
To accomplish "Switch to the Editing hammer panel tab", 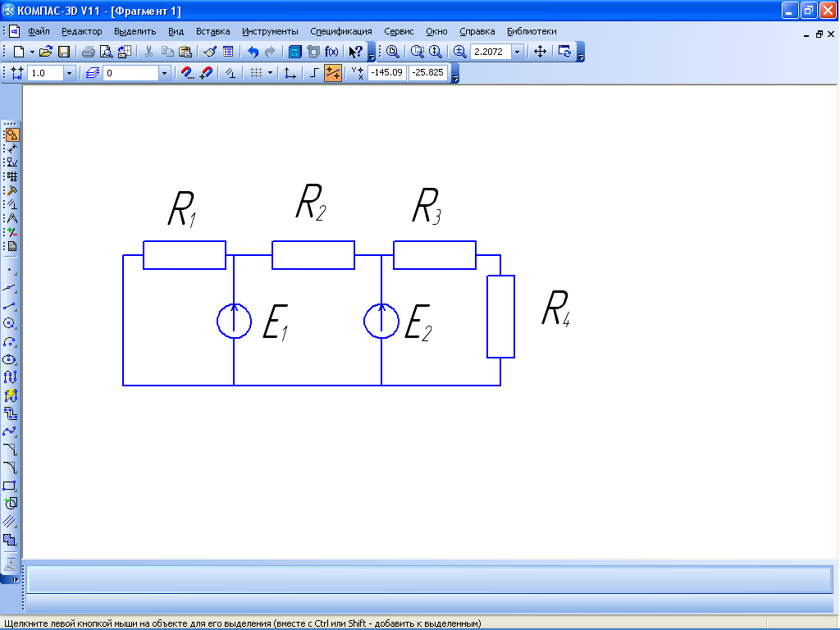I will tap(11, 190).
